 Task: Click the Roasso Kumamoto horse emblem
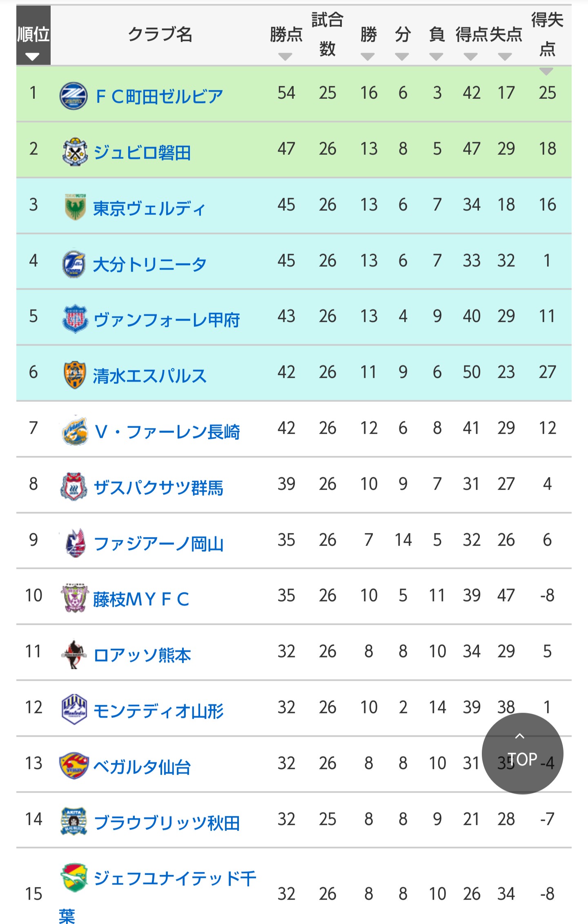pos(74,654)
